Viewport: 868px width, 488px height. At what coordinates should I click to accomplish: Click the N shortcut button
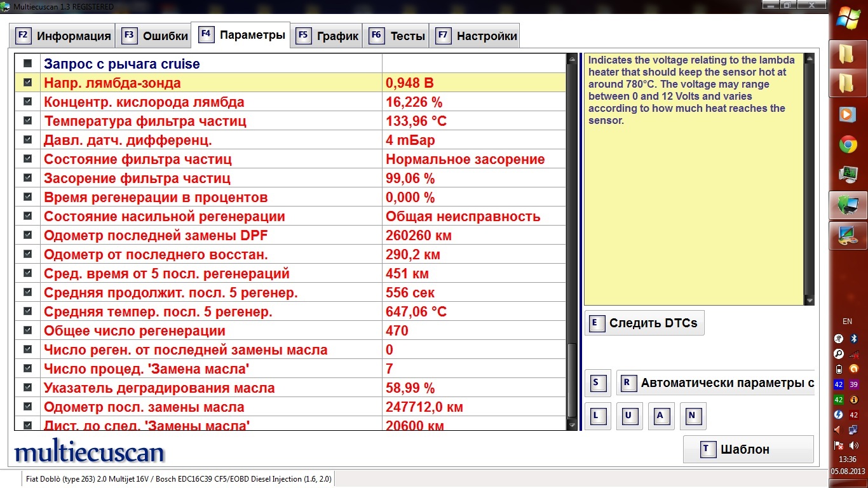click(x=693, y=416)
